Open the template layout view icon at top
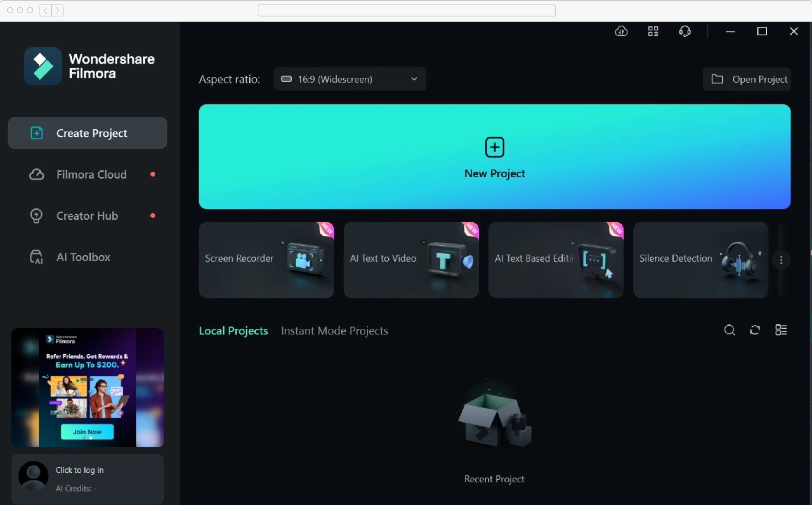Screen dimensions: 812x505 click(x=653, y=31)
